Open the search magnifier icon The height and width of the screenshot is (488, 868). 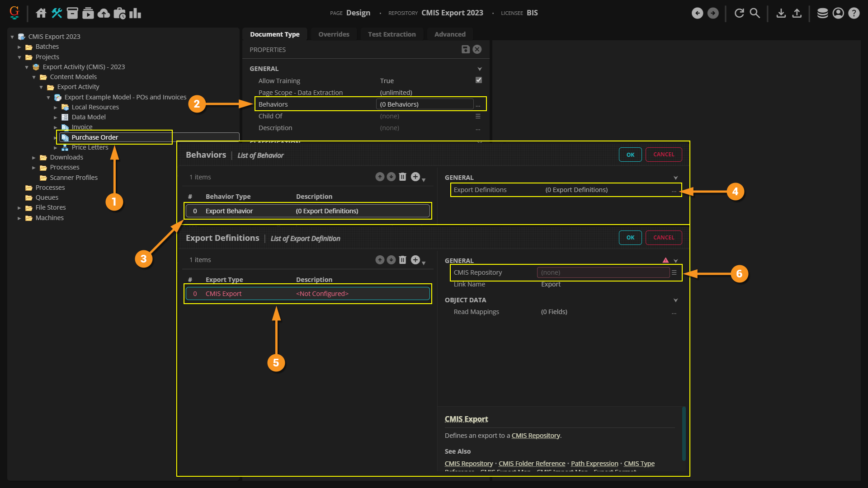pyautogui.click(x=755, y=13)
